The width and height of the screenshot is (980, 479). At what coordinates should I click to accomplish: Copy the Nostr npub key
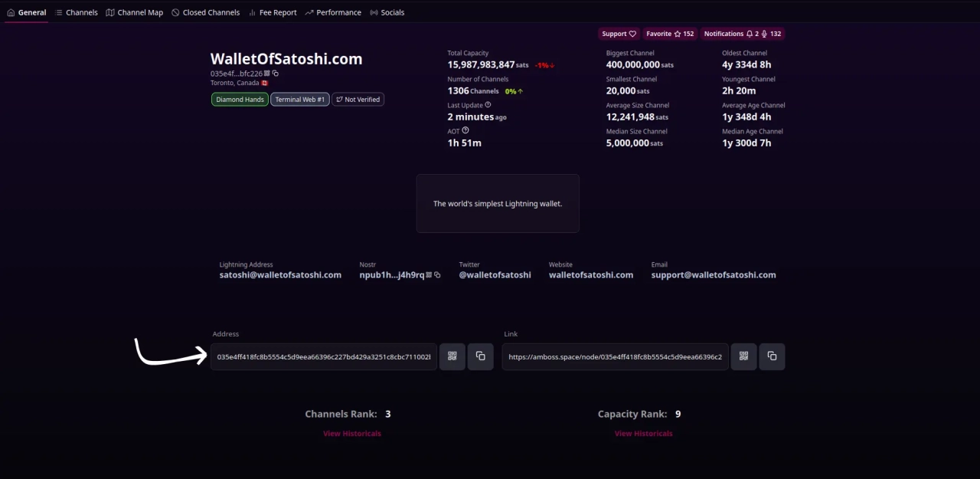(437, 275)
